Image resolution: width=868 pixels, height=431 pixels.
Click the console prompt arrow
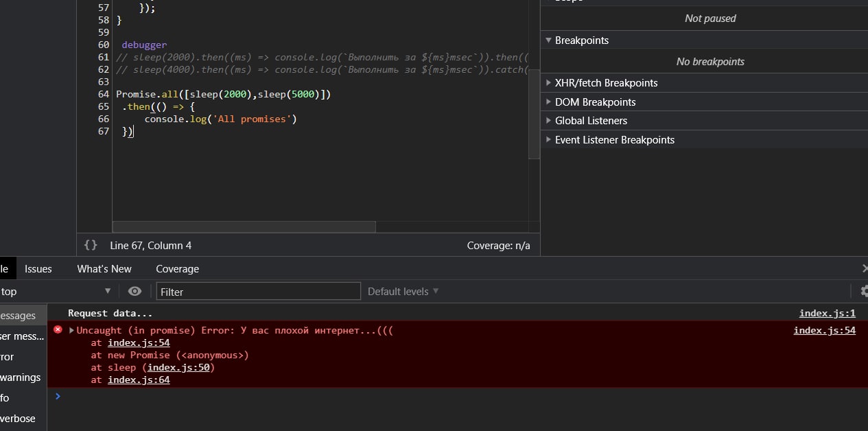pyautogui.click(x=58, y=396)
